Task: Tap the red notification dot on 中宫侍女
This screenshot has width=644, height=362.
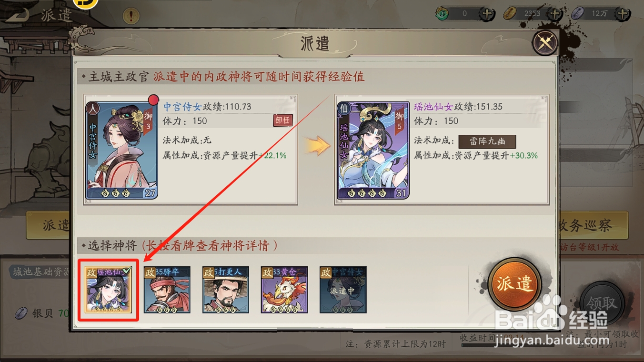Action: (153, 100)
